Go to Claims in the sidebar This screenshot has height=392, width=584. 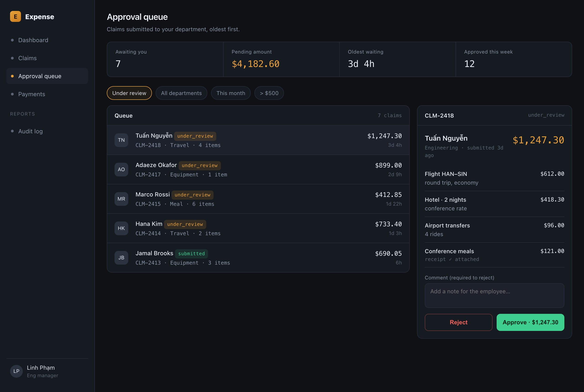tap(47, 58)
